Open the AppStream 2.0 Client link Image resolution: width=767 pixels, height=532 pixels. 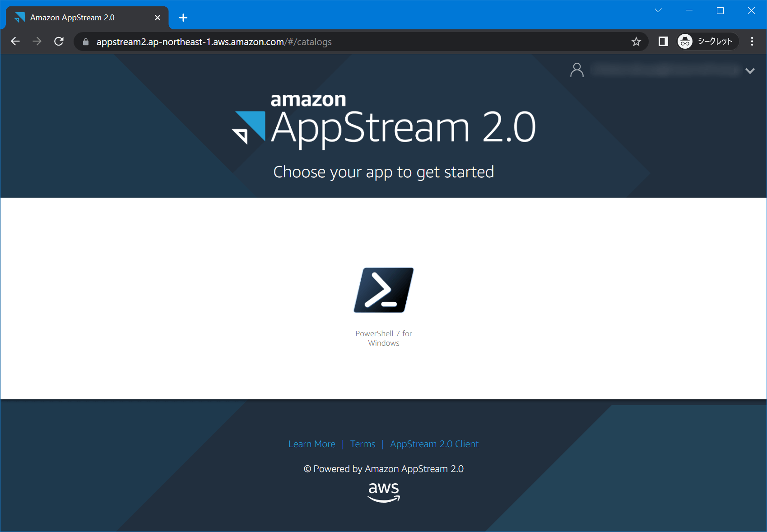434,444
